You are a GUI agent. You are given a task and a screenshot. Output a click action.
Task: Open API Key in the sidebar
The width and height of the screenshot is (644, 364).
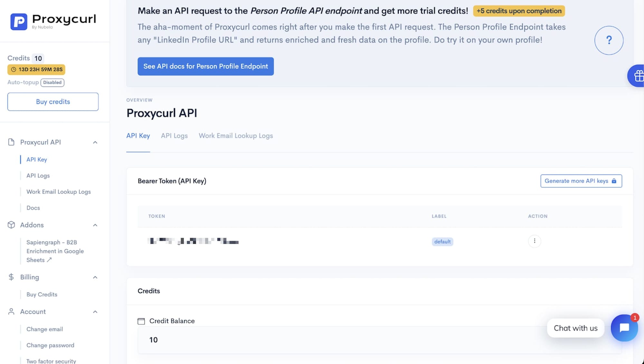[37, 159]
